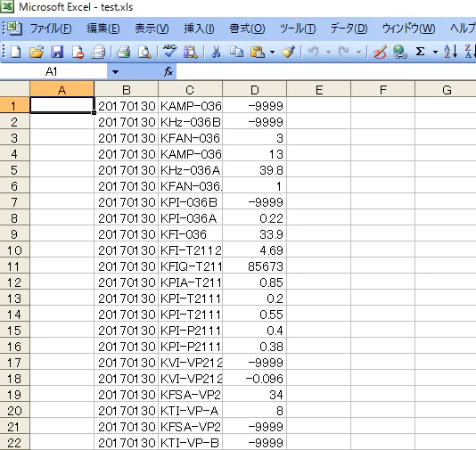Expand the Paste options dropdown arrow
The width and height of the screenshot is (476, 450).
272,53
